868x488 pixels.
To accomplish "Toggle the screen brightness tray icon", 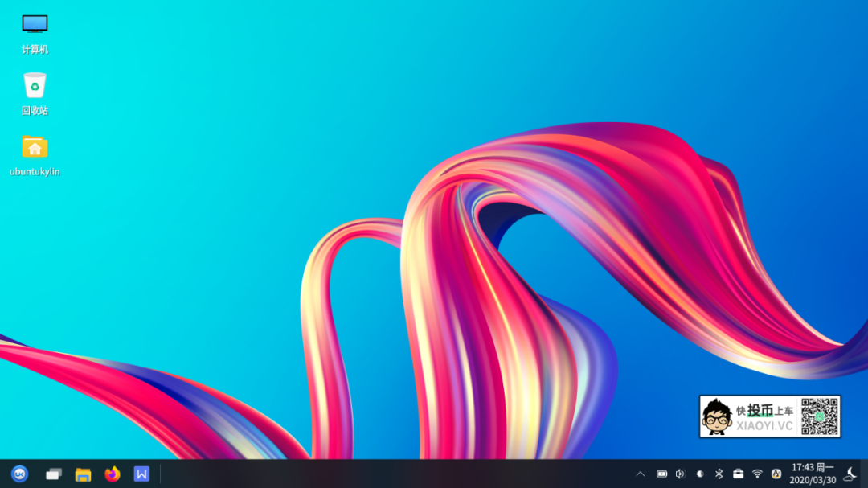I will pos(700,474).
